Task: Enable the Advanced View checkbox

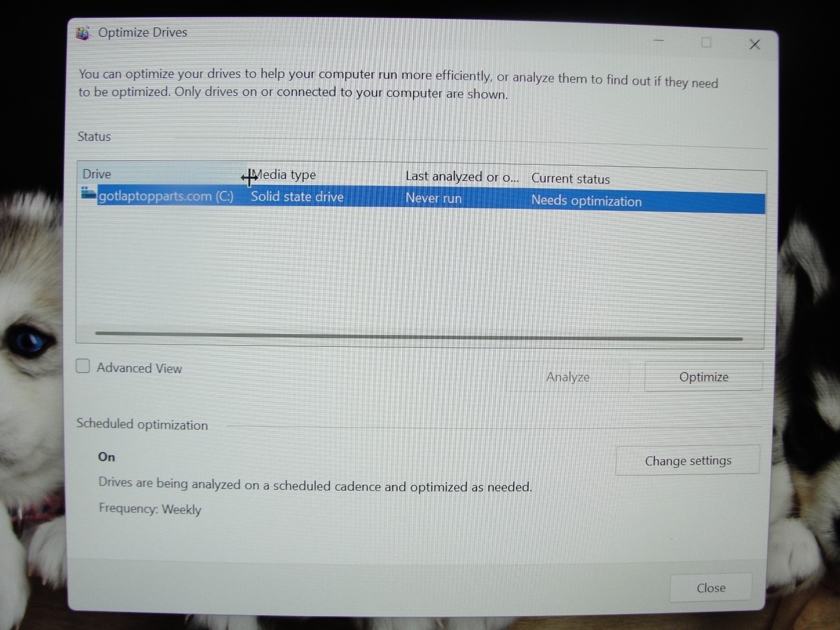Action: (x=83, y=366)
